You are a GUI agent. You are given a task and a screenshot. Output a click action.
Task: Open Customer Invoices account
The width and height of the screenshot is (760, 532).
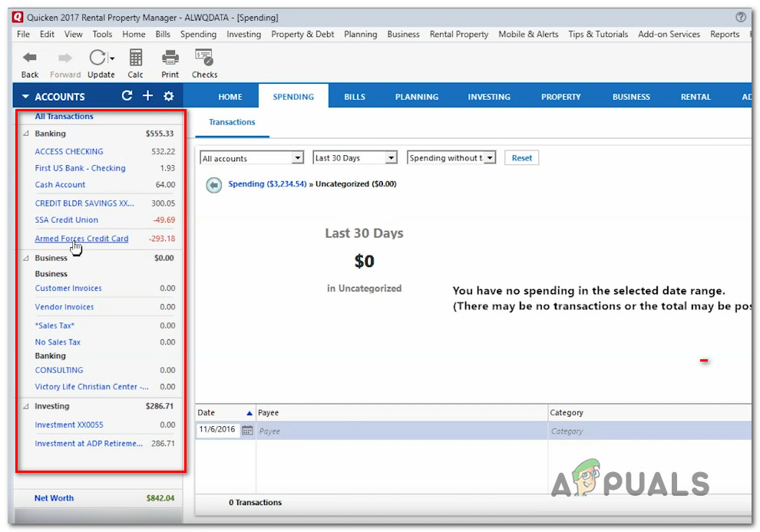68,288
